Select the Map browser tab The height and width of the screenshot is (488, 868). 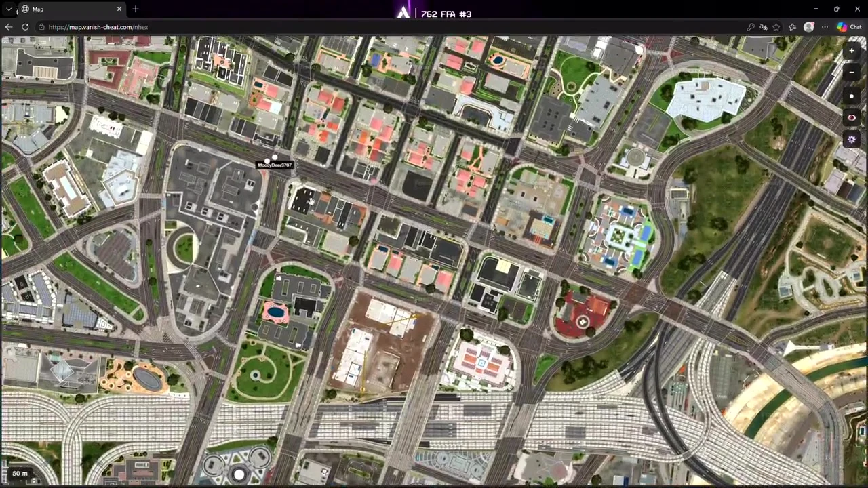click(x=71, y=9)
